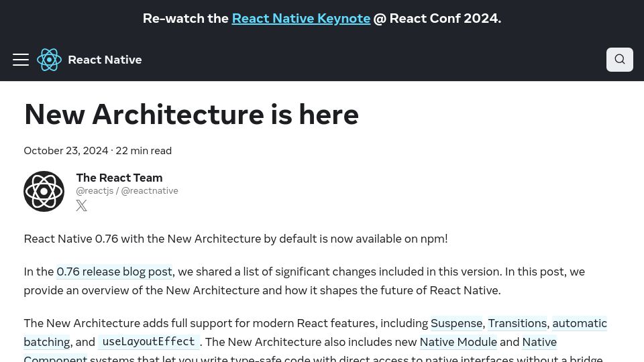Image resolution: width=644 pixels, height=362 pixels.
Task: Click the October 23, 2024 date text
Action: [66, 151]
